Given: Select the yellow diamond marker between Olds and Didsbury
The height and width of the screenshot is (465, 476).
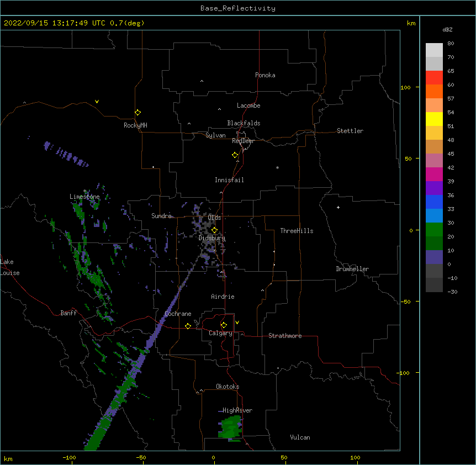Looking at the screenshot, I should tap(214, 230).
